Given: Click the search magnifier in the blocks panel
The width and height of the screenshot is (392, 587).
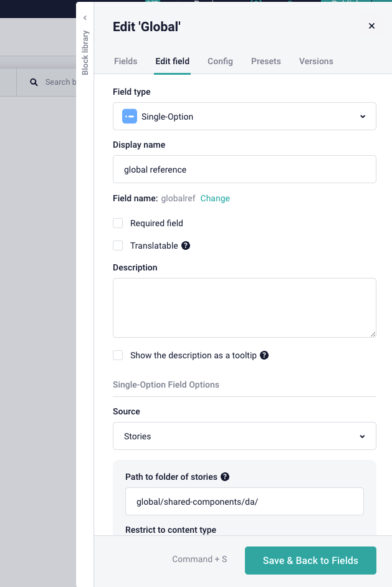Looking at the screenshot, I should click(33, 82).
